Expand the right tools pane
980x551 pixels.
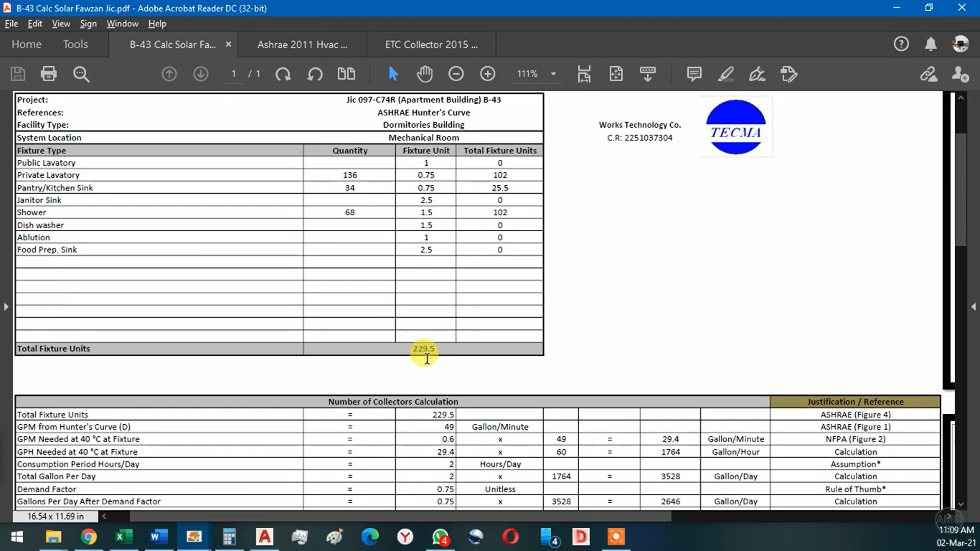(x=974, y=306)
